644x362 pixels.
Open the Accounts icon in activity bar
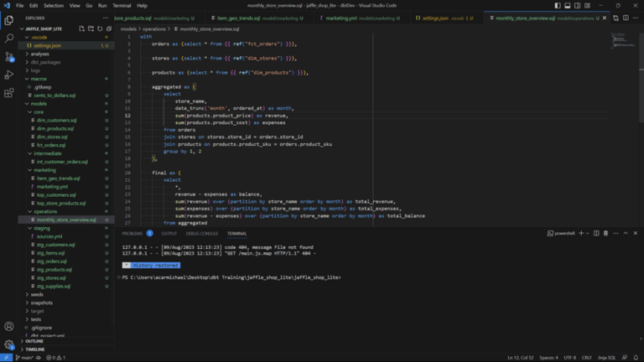(9, 326)
